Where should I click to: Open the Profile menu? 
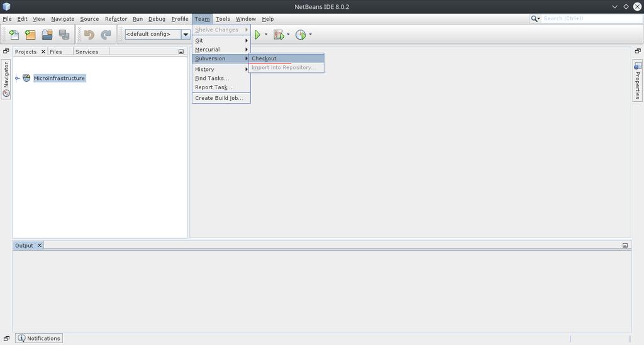[179, 19]
